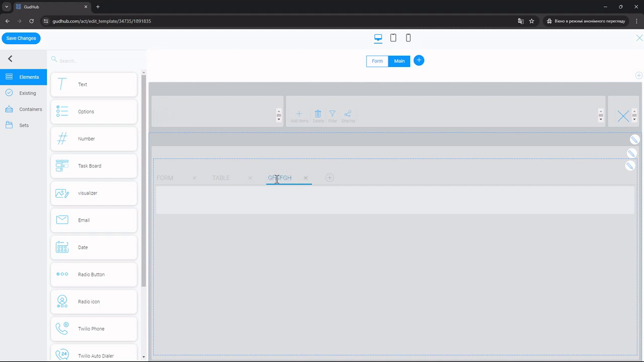Click the faint plus circle at canvas top right

point(639,76)
